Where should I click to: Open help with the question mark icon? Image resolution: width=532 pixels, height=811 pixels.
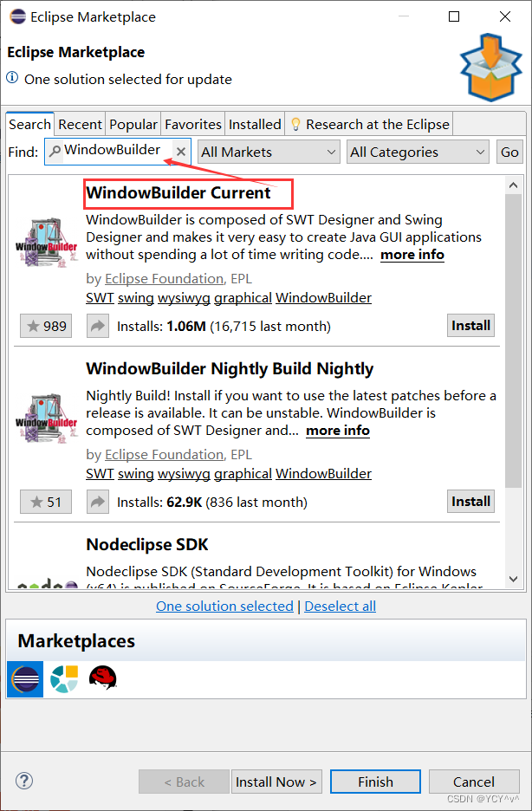point(24,781)
